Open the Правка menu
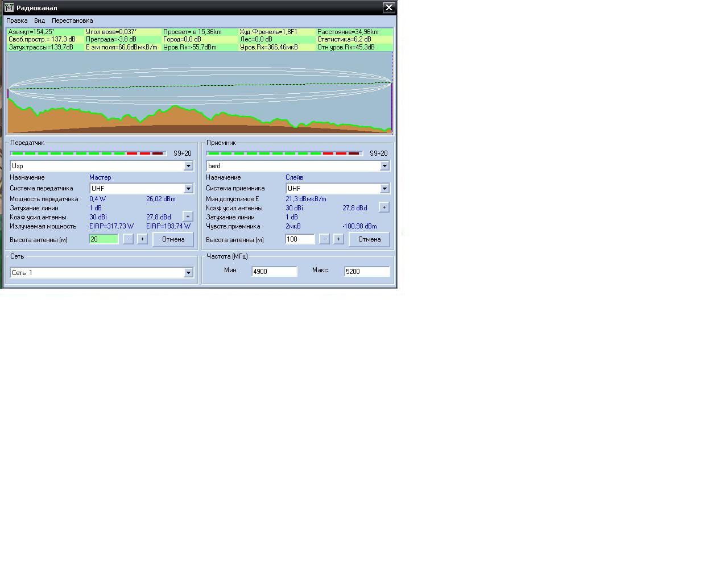 [x=17, y=20]
